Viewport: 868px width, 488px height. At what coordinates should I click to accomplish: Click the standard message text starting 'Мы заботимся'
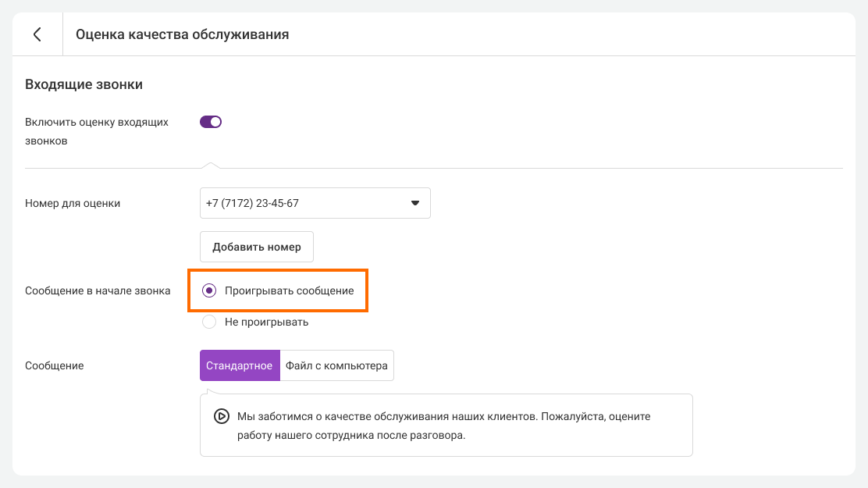pos(443,417)
